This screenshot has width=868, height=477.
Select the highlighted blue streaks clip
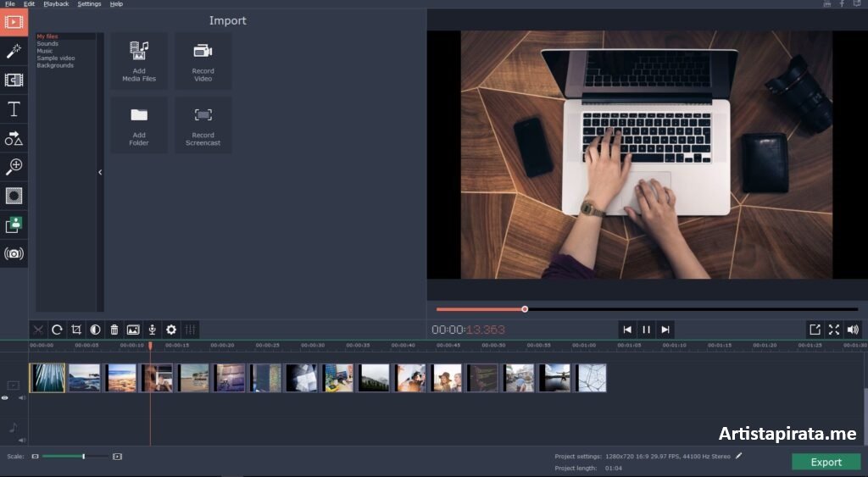tap(47, 378)
